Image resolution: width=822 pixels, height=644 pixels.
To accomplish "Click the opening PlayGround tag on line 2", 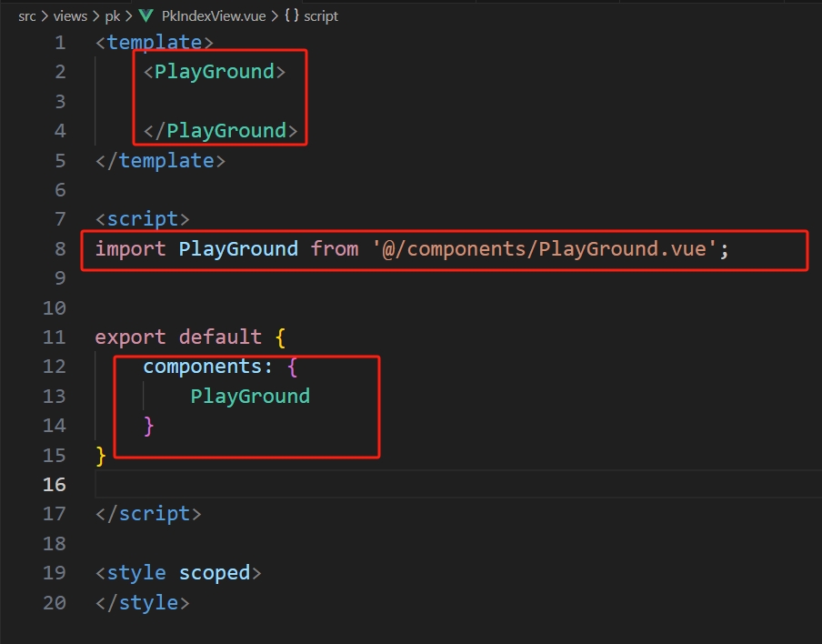I will pyautogui.click(x=215, y=71).
